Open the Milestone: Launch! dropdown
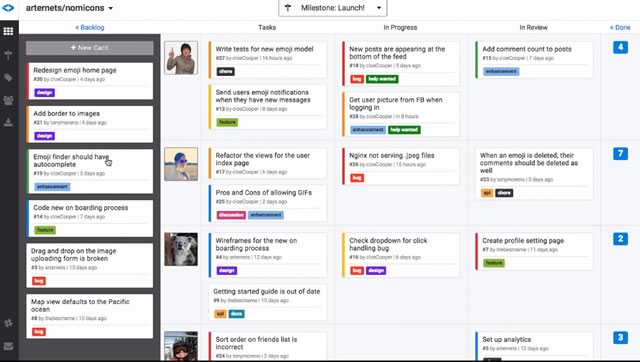 (333, 8)
